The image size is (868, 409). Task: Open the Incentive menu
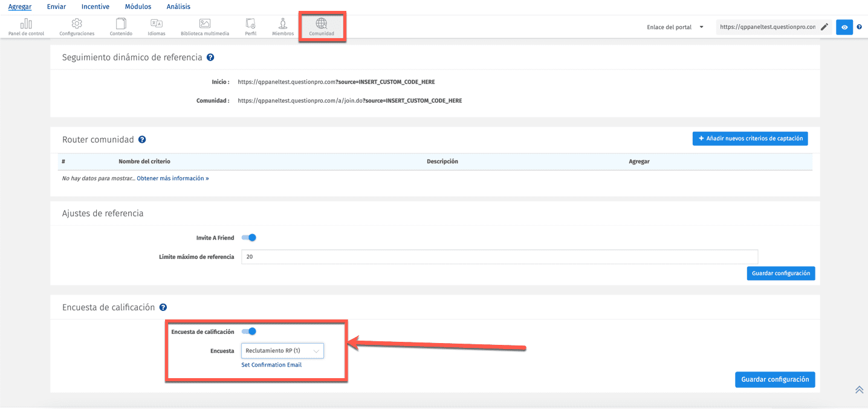pos(96,7)
